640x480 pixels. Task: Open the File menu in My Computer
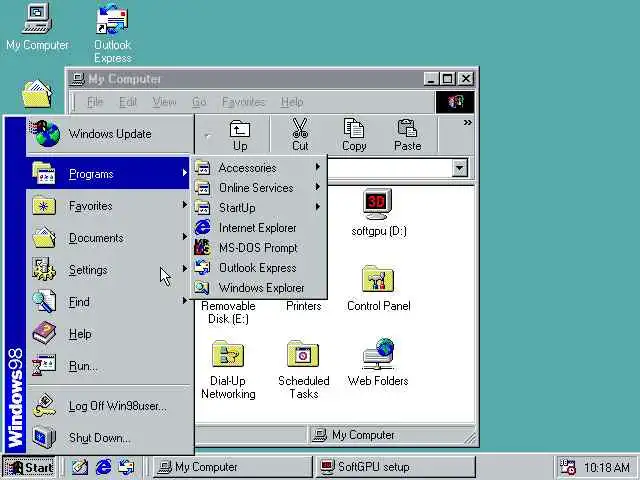(95, 102)
